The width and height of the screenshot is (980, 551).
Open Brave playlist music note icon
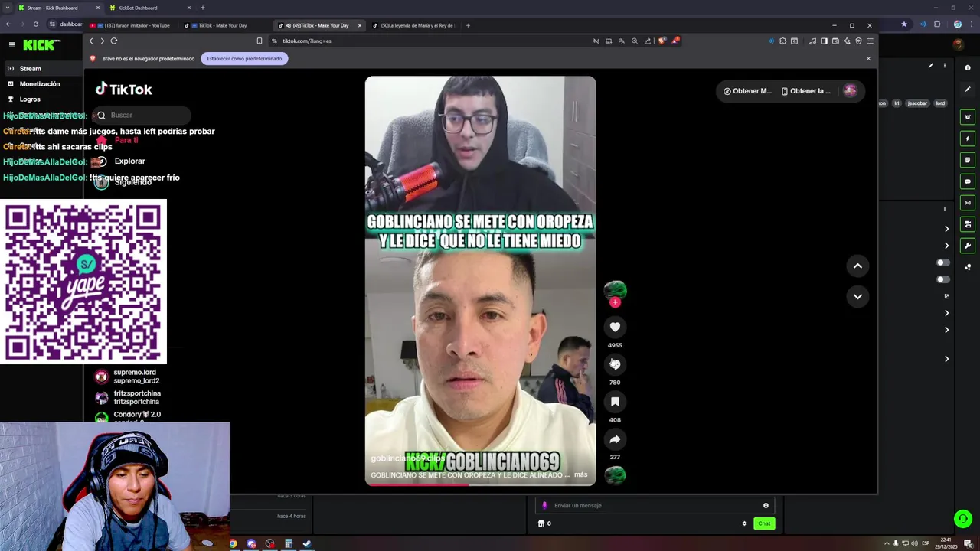point(812,41)
